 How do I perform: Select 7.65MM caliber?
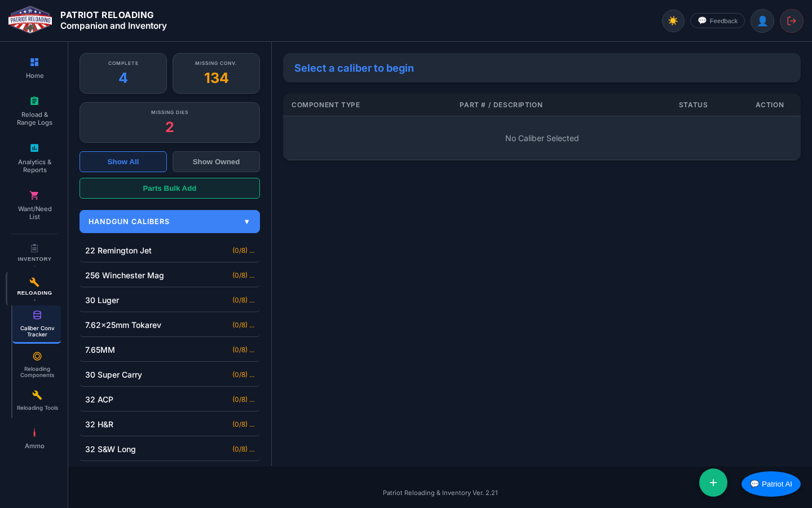[170, 350]
